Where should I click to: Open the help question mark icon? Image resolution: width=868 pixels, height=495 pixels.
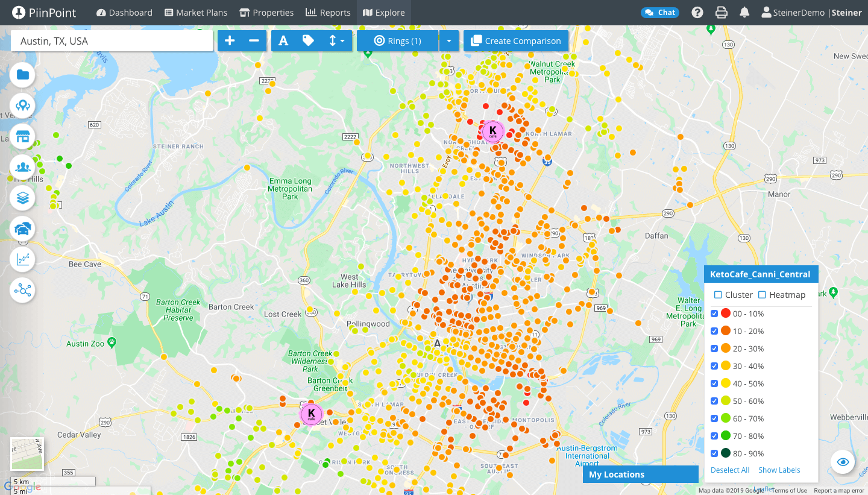[697, 13]
